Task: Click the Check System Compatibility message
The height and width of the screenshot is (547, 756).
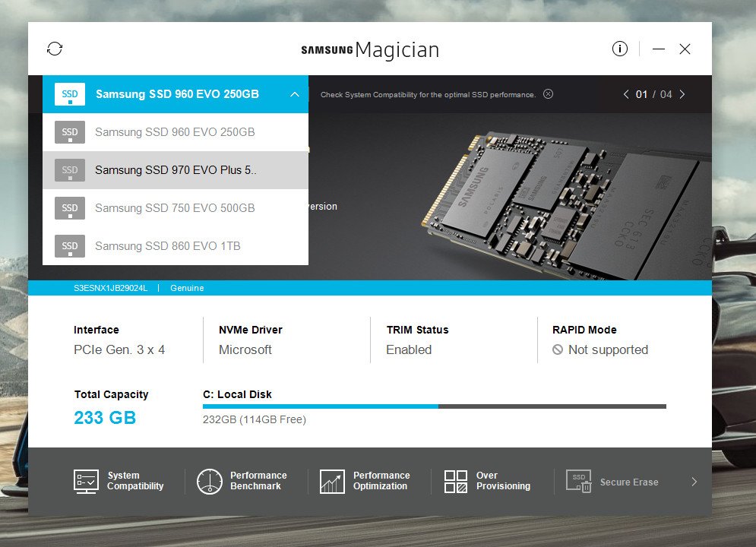Action: click(x=428, y=95)
